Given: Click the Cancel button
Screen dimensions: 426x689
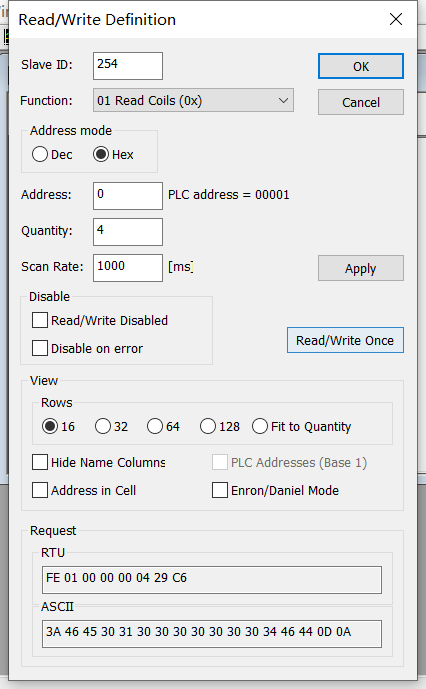Looking at the screenshot, I should 360,102.
